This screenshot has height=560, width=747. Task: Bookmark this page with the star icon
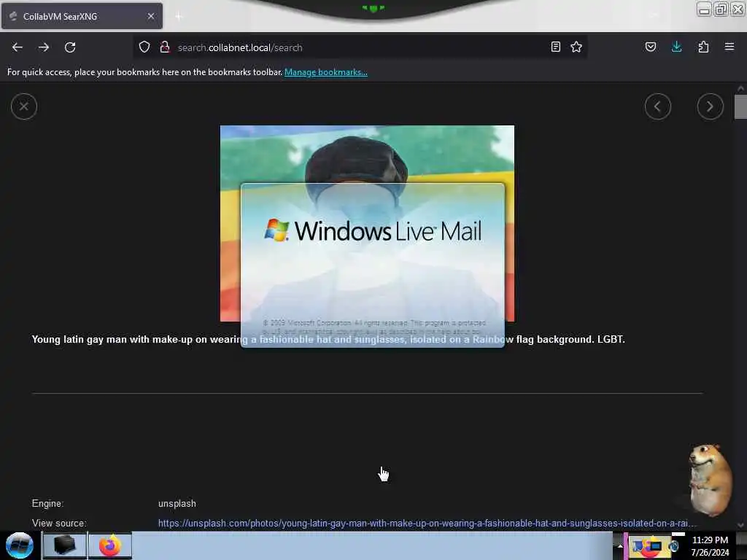pyautogui.click(x=576, y=47)
